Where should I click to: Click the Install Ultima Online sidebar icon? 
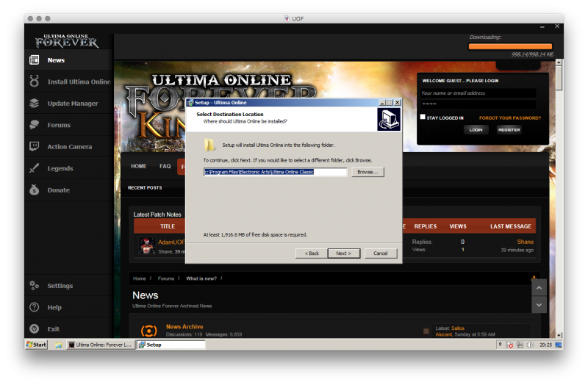[x=34, y=82]
